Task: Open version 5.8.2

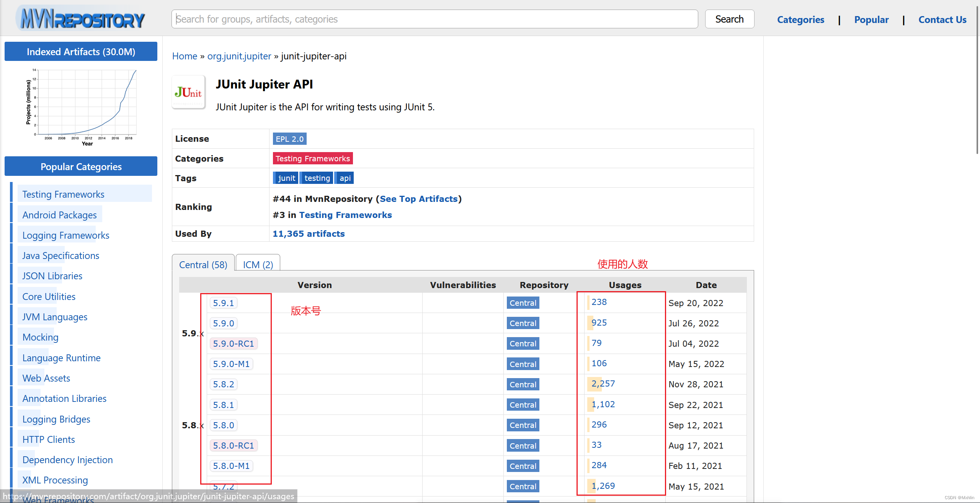Action: point(223,384)
